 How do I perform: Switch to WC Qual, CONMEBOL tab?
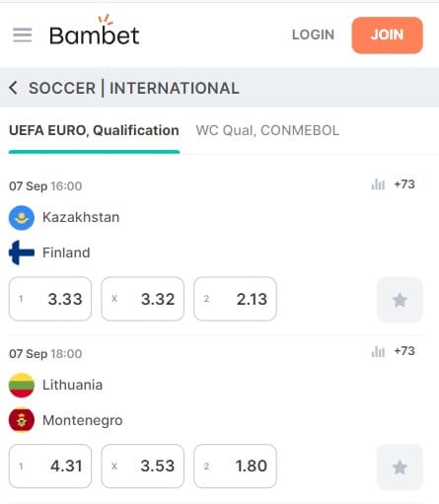tap(267, 131)
